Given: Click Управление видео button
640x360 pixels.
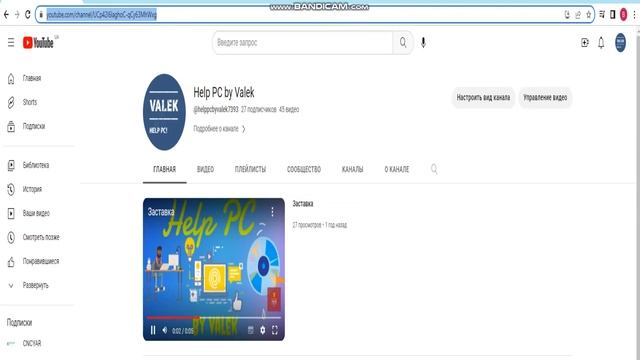Looking at the screenshot, I should [545, 98].
